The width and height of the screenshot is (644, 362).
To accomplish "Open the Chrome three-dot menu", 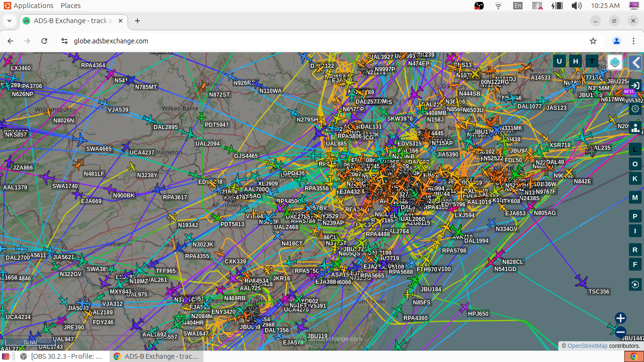I will coord(634,41).
